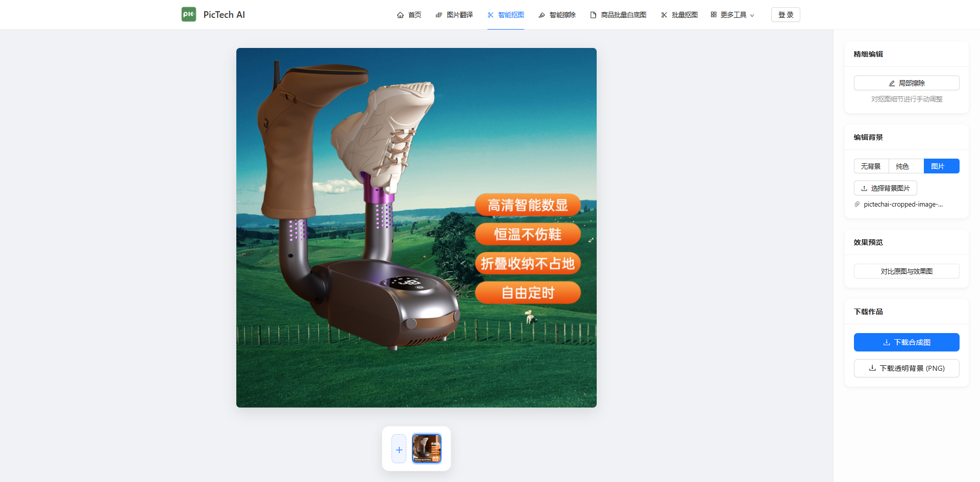Select the 智能抠图 smart cutout tab
The image size is (980, 482).
(505, 15)
